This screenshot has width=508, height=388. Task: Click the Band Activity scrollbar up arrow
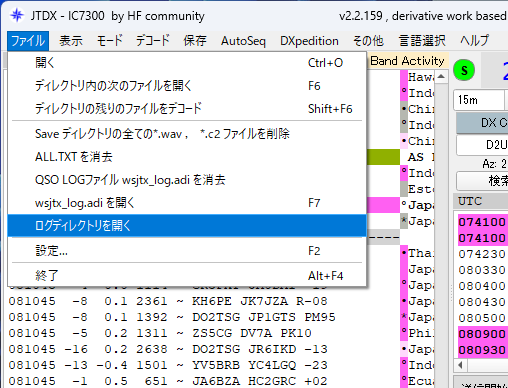pos(441,77)
